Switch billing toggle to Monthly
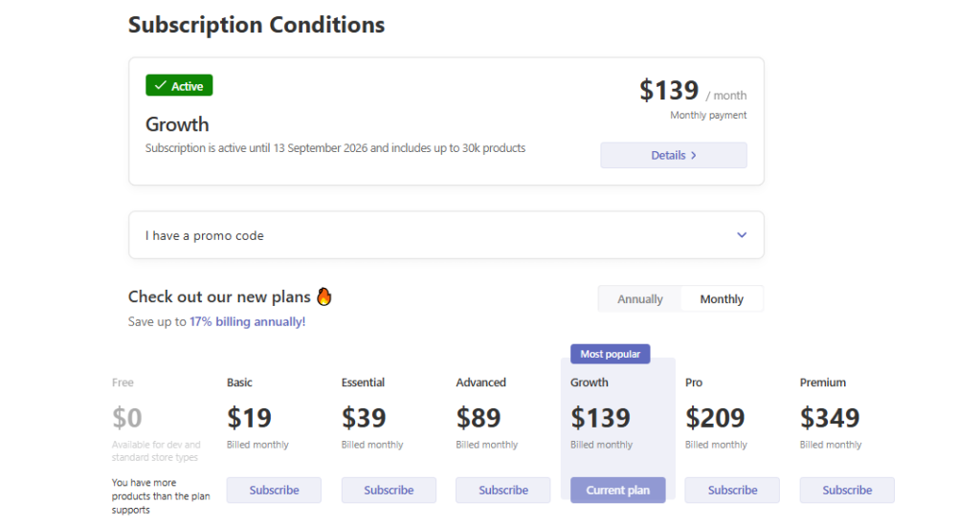Viewport: 980px width, 525px height. pos(722,299)
